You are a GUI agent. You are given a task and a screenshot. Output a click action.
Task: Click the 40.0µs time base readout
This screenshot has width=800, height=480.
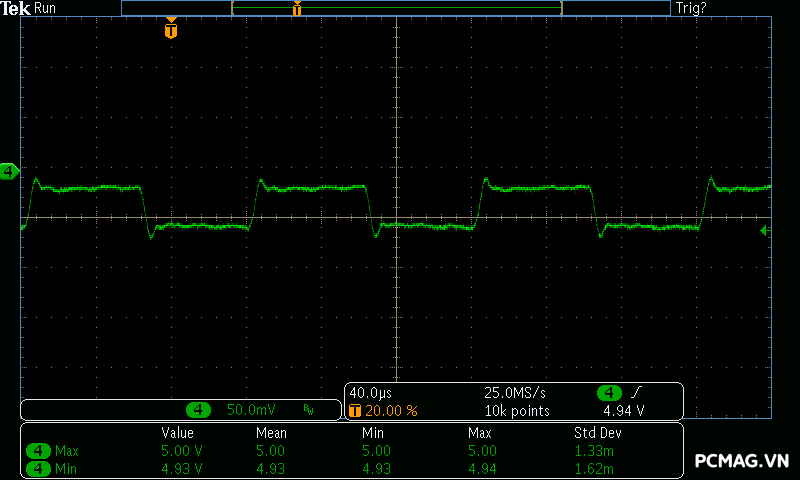click(369, 393)
